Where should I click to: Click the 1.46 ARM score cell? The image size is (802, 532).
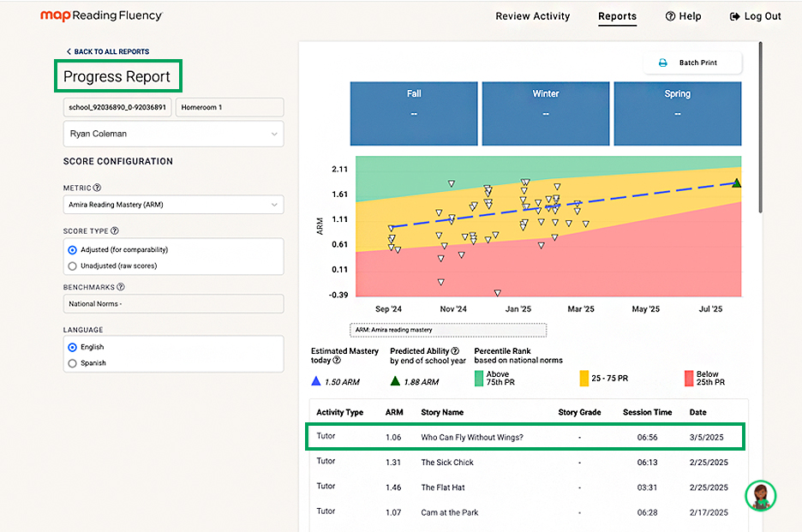coord(393,487)
